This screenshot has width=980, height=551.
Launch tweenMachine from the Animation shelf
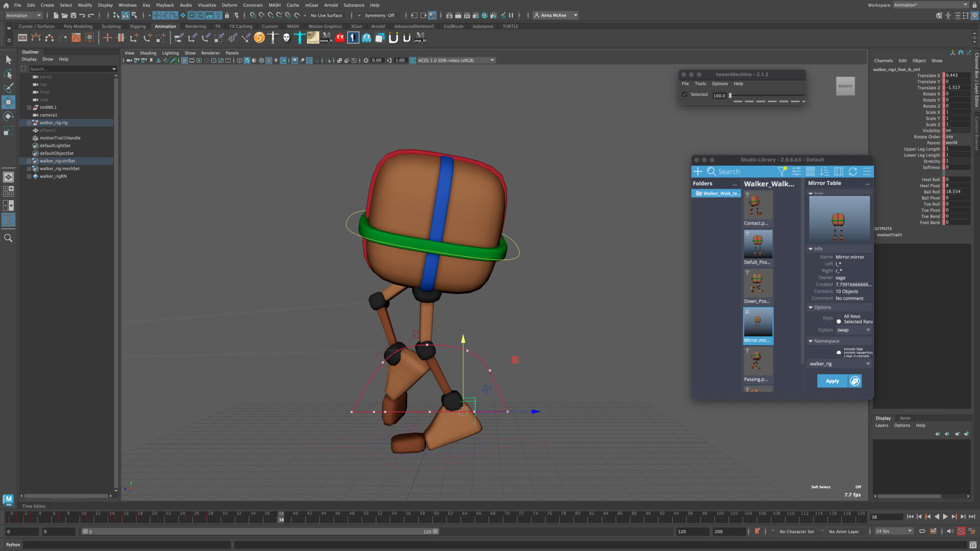313,38
